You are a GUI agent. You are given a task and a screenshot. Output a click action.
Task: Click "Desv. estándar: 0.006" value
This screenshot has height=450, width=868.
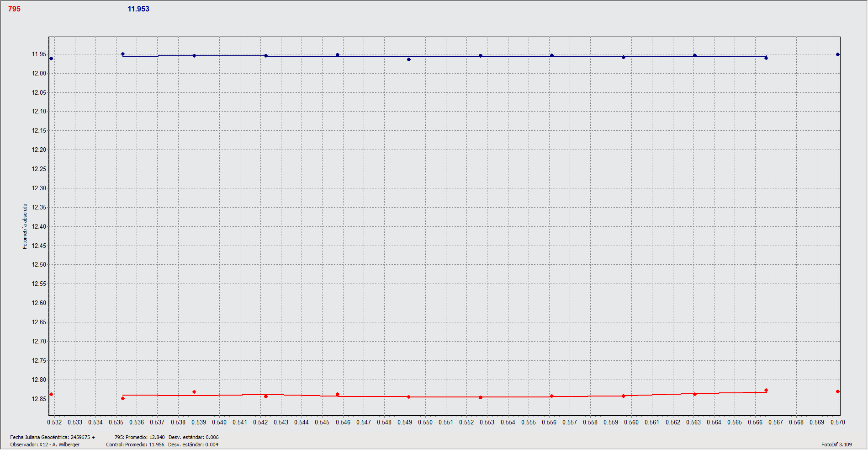(194, 437)
